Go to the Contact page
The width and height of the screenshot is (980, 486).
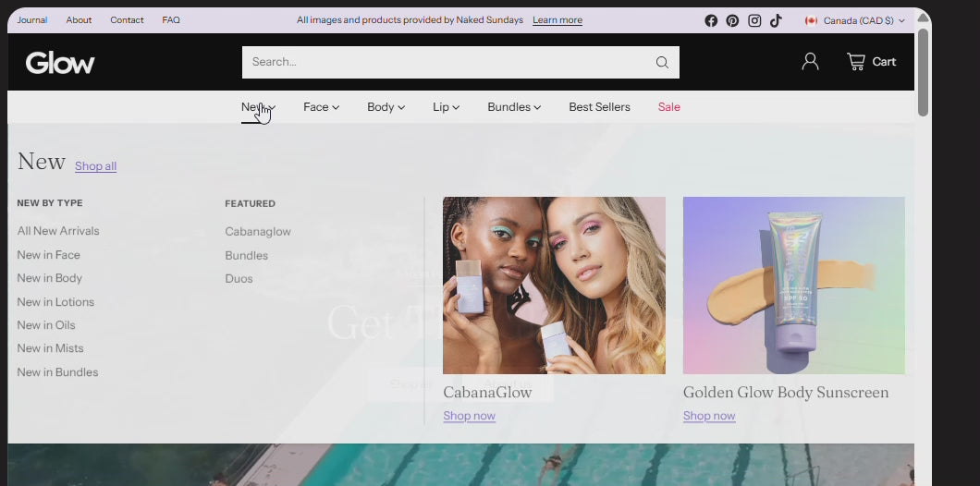click(127, 20)
